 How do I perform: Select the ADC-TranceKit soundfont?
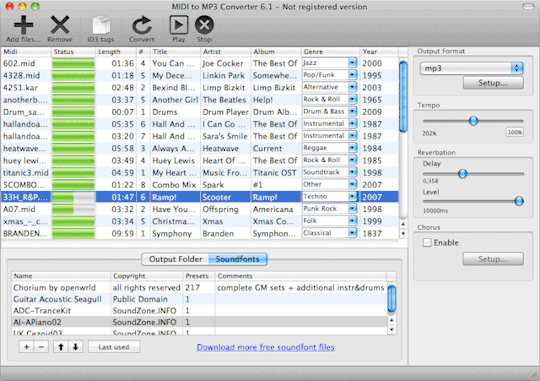199,311
